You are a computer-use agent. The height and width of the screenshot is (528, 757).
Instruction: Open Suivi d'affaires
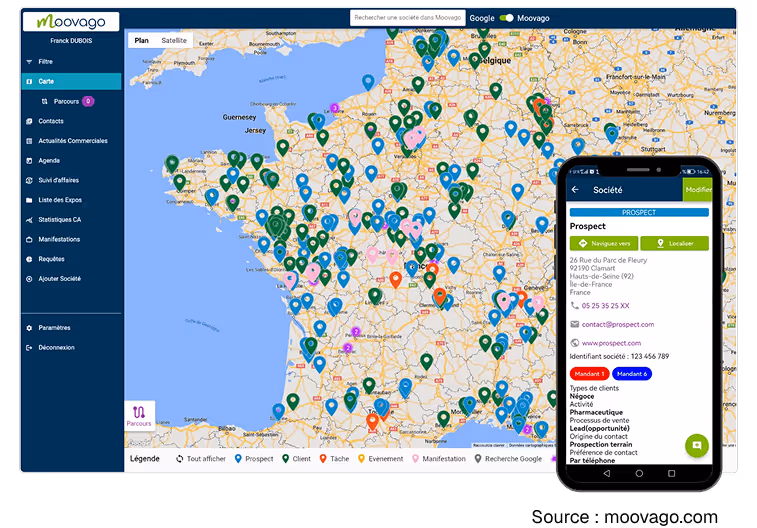(x=58, y=181)
